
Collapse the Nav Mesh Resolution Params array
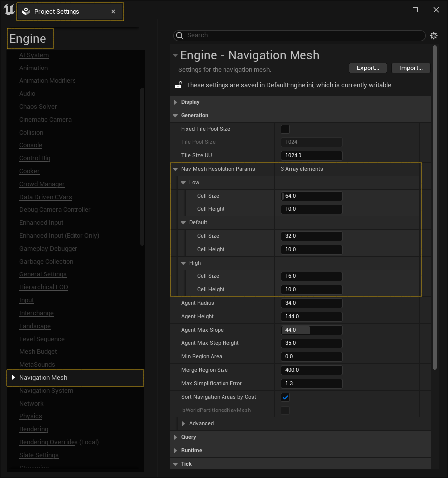coord(175,169)
